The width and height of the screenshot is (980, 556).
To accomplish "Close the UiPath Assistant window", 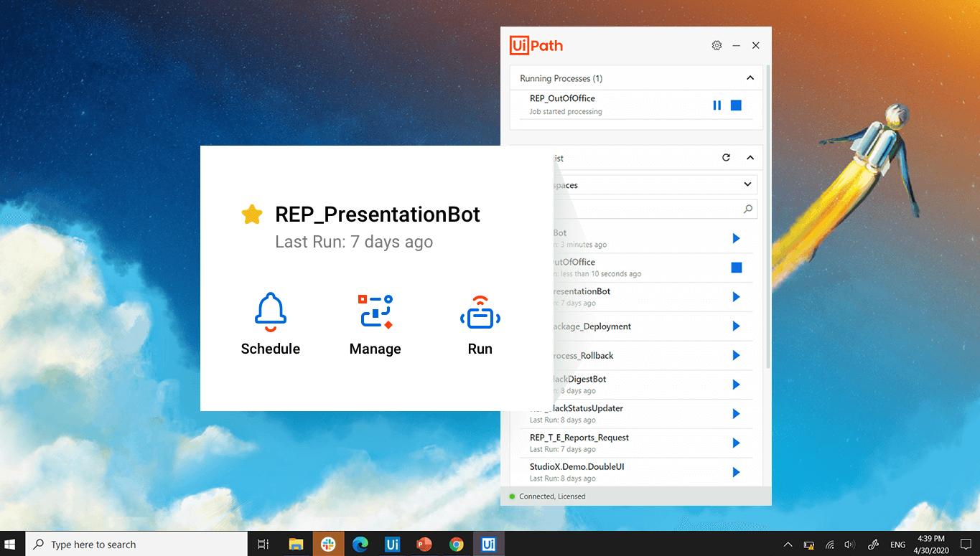I will pyautogui.click(x=755, y=45).
